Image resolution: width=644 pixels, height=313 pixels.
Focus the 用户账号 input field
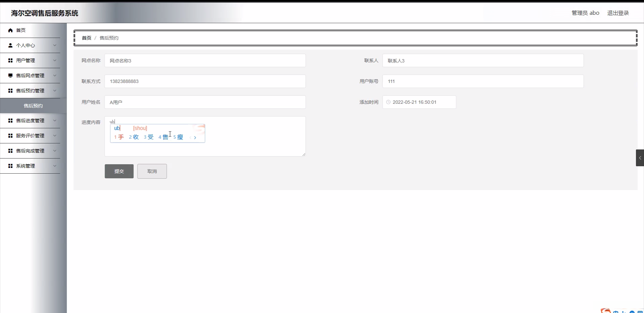click(x=483, y=81)
